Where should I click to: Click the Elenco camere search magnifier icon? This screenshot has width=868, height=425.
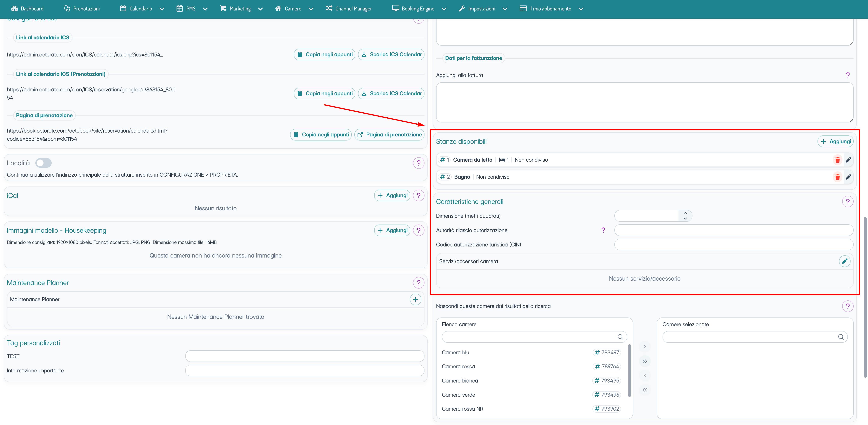pos(620,337)
